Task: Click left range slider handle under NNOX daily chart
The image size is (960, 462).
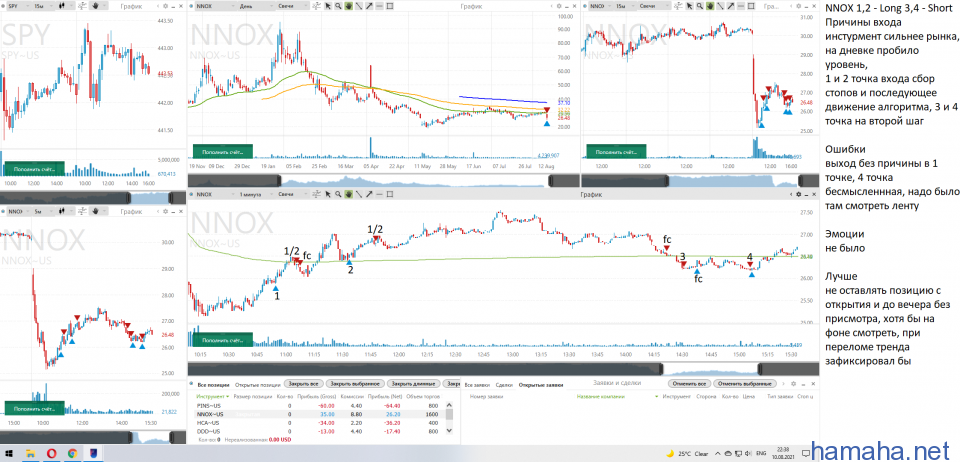Action: point(279,181)
